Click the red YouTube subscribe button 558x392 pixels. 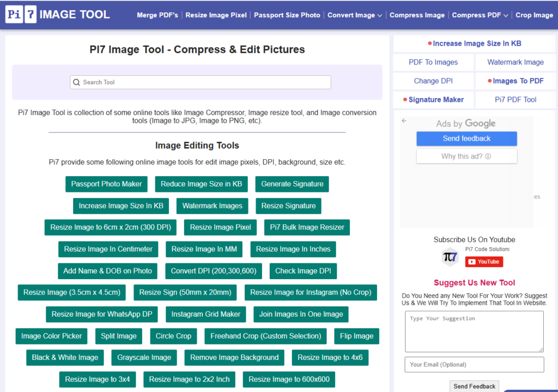coord(484,262)
